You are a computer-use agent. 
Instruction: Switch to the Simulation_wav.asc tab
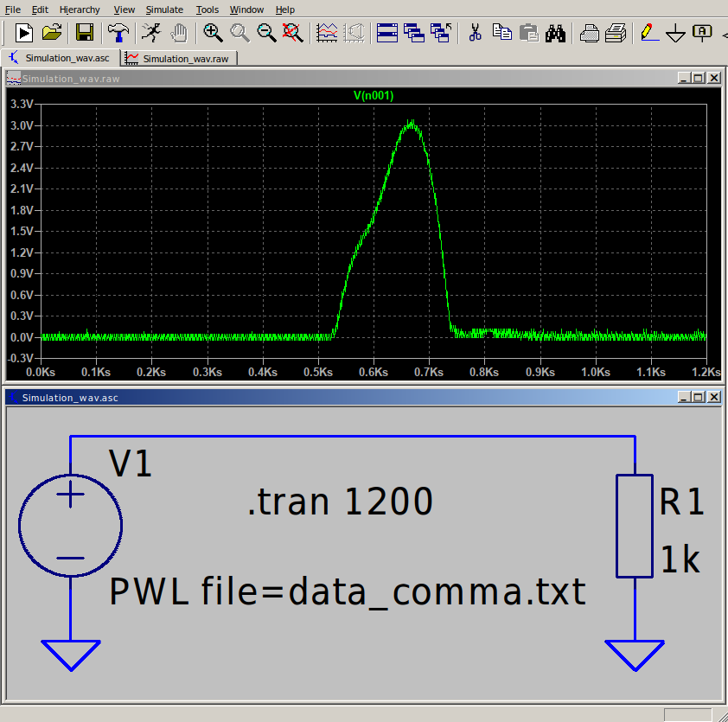61,58
